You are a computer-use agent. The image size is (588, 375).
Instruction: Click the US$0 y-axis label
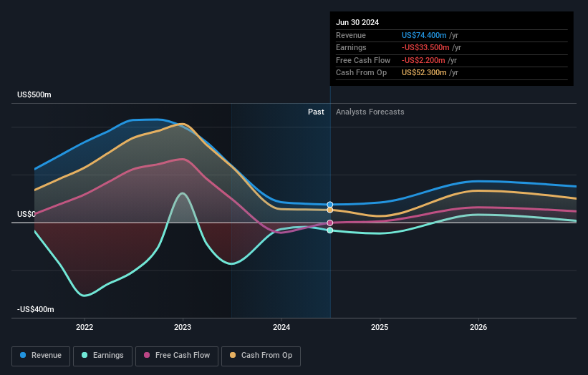pos(26,214)
